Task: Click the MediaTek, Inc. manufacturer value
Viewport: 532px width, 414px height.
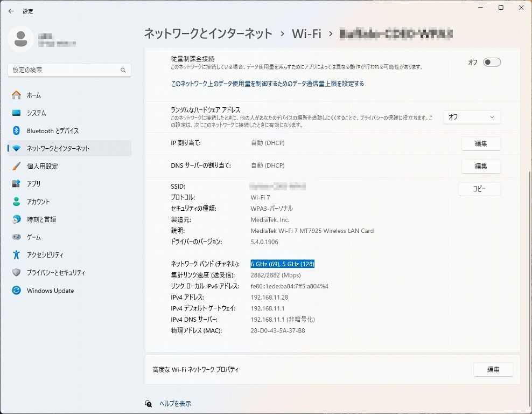Action: [270, 220]
